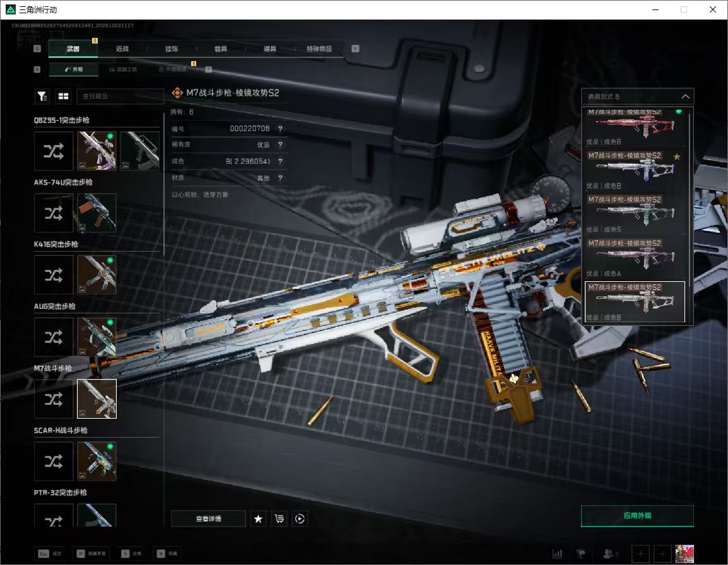Click the question mark beside 稀有度

pos(280,145)
